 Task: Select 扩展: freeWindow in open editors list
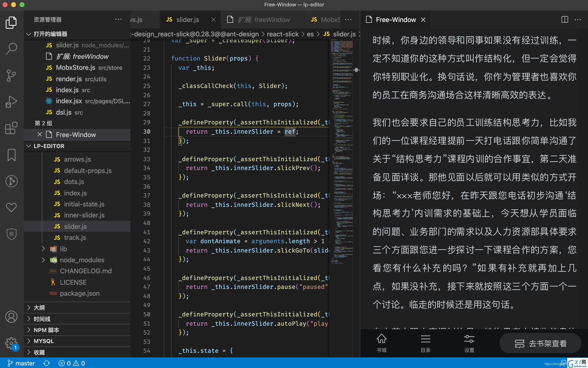pyautogui.click(x=77, y=56)
